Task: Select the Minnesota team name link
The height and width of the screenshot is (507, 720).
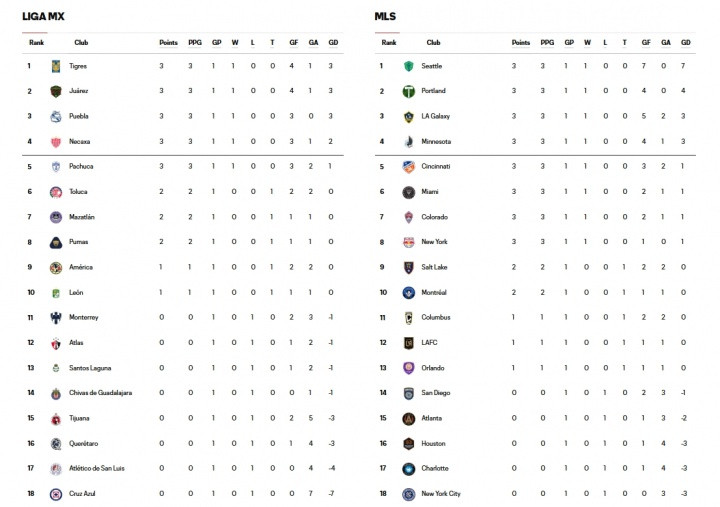Action: (436, 141)
